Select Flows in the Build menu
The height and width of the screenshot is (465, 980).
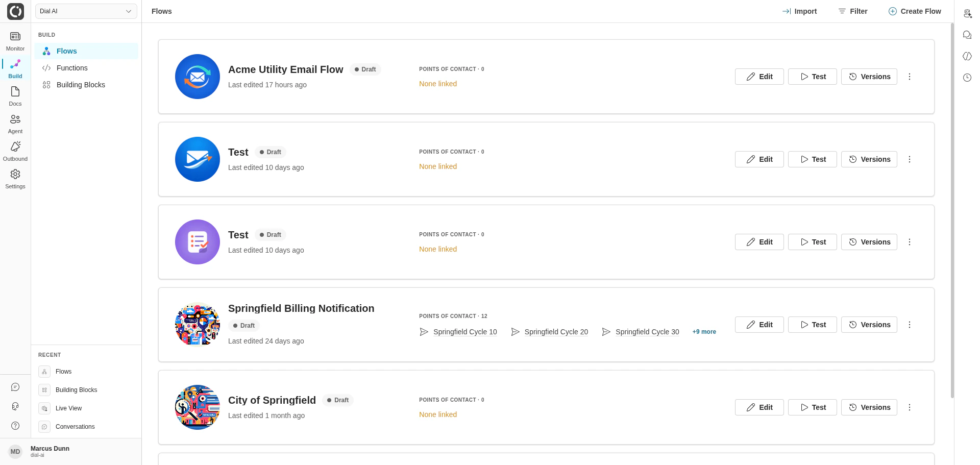(x=86, y=51)
